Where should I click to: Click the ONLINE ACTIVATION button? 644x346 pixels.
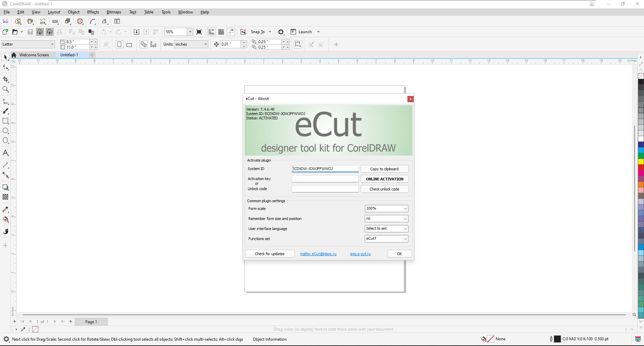tap(385, 179)
